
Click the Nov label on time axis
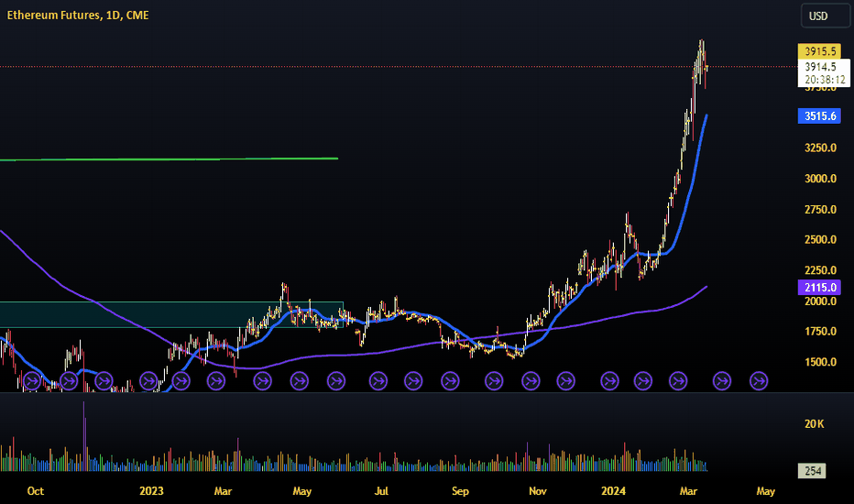pos(538,491)
